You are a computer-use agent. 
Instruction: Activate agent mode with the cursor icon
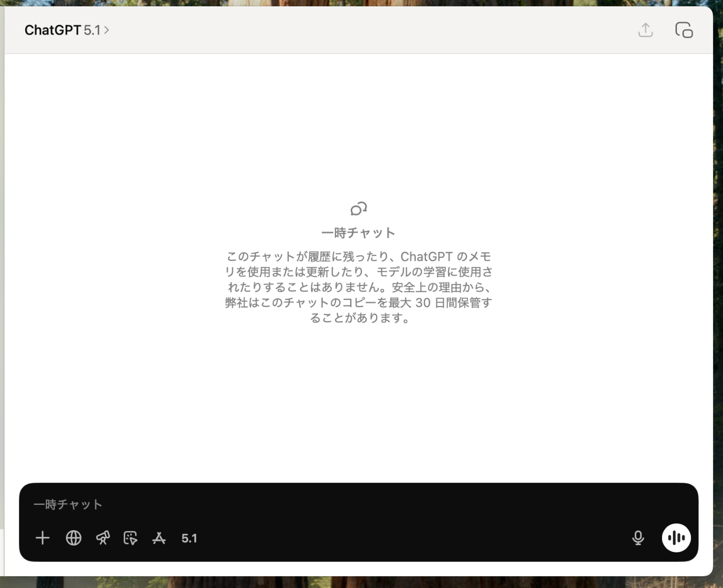(130, 537)
